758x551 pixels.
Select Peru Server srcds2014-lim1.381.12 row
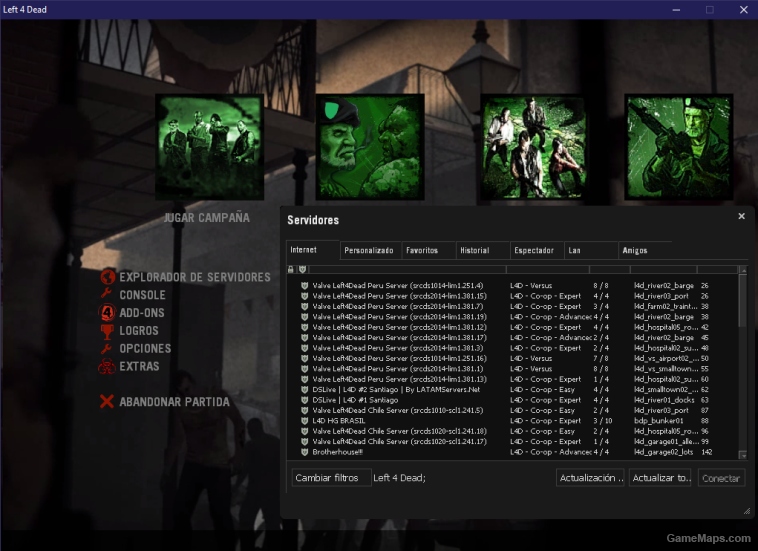tap(512, 327)
